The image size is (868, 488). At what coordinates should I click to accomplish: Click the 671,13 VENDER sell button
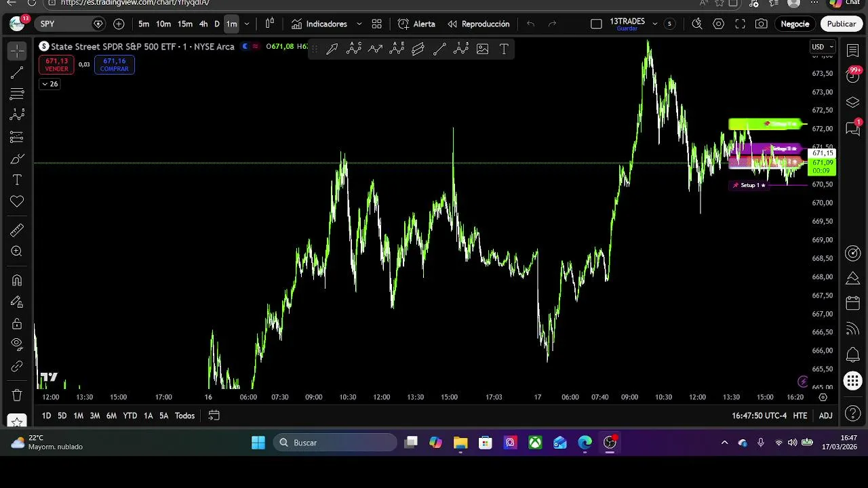tap(57, 65)
